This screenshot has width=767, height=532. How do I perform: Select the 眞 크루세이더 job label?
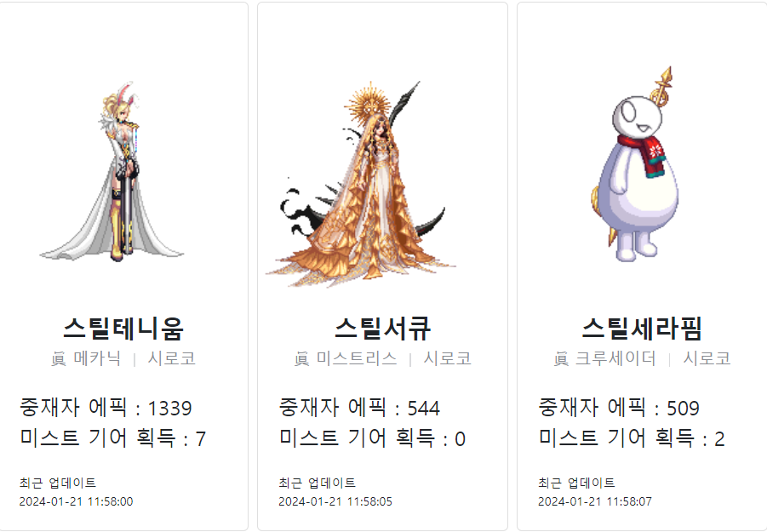pos(604,358)
